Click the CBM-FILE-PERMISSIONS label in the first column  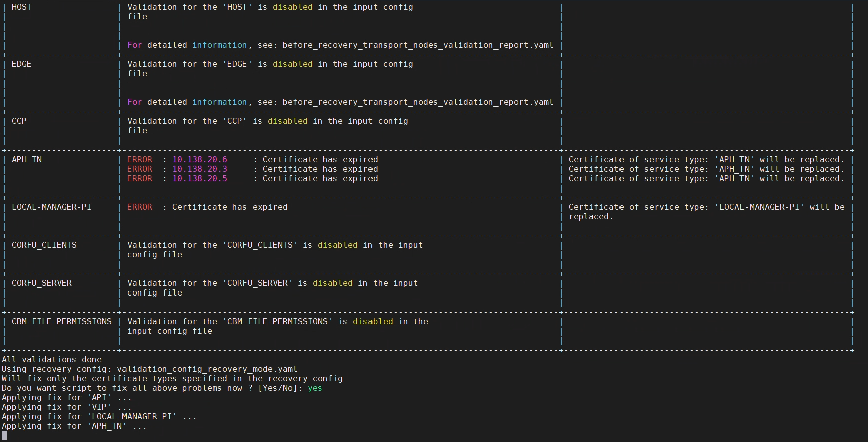62,322
